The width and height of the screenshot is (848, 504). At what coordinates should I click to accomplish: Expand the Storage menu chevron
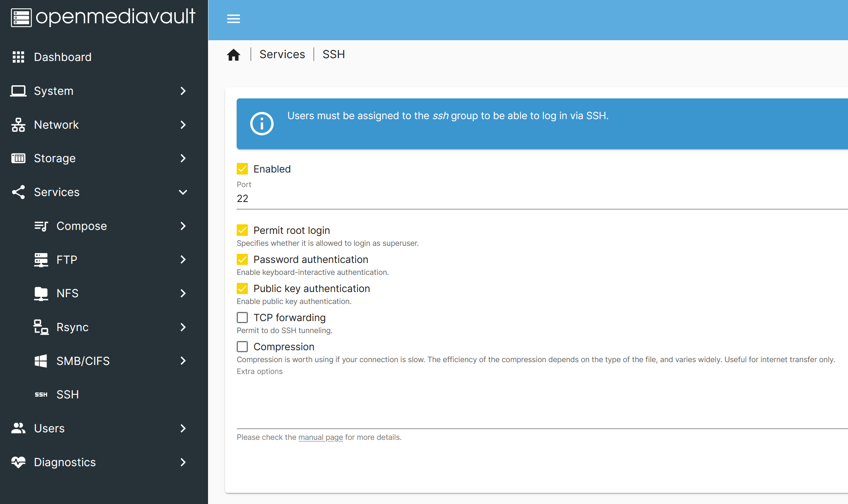coord(183,158)
